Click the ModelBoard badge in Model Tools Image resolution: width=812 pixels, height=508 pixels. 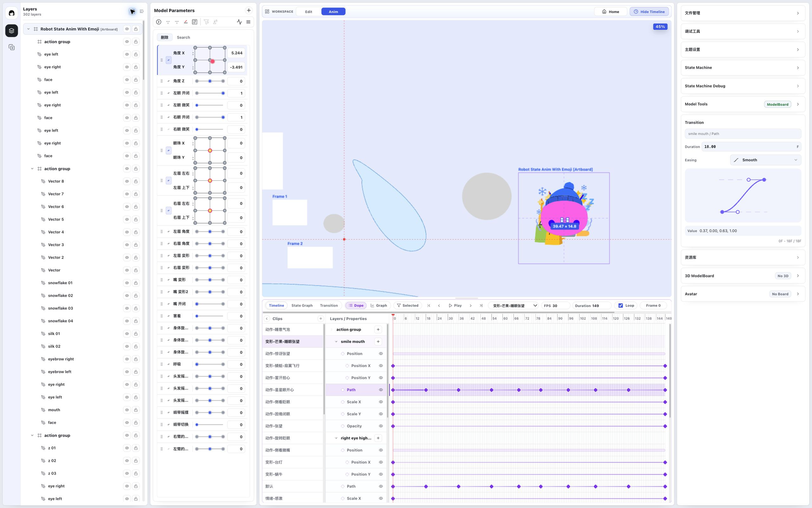777,104
